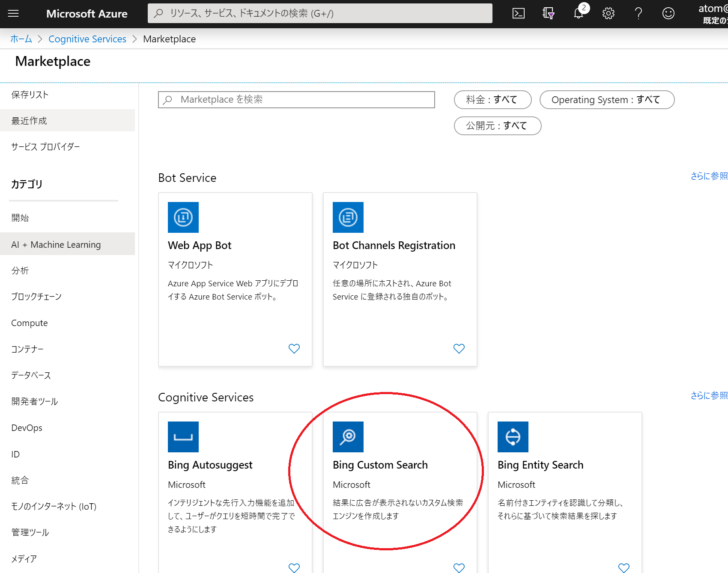728x573 pixels.
Task: Select AI + Machine Learning category
Action: 56,244
